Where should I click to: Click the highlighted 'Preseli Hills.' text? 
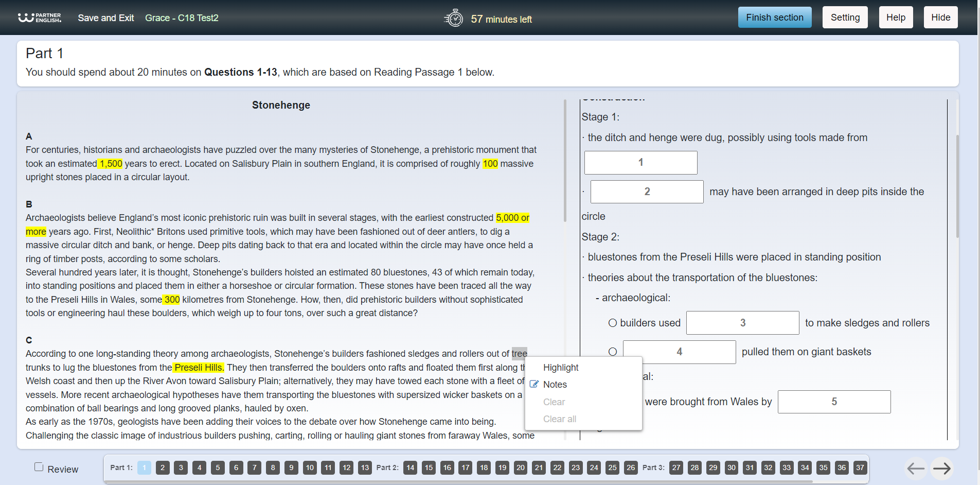tap(199, 368)
